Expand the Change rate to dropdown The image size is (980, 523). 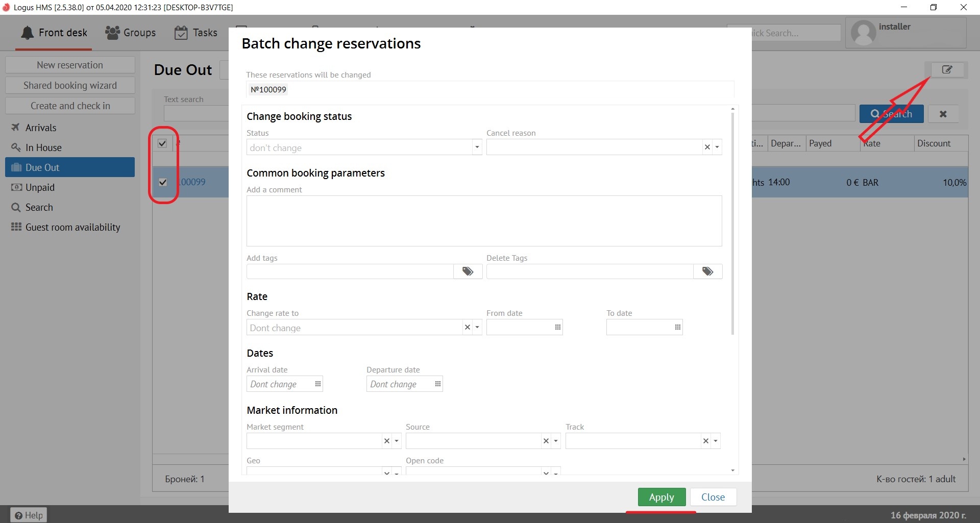(477, 328)
